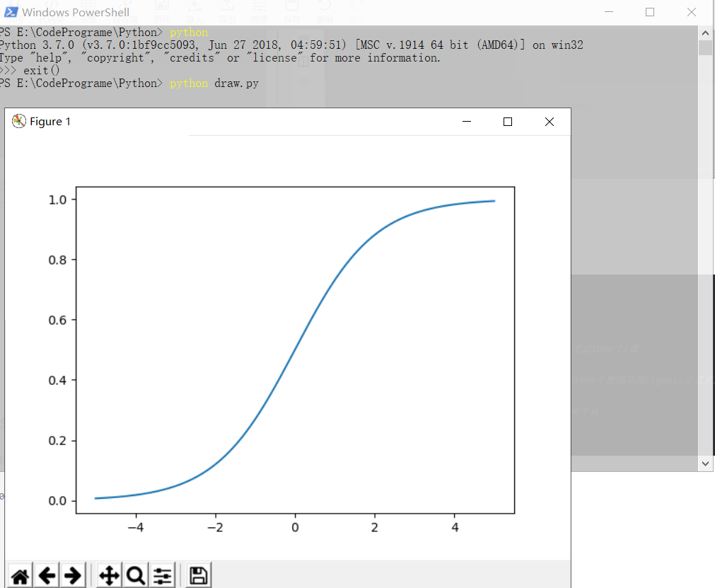Click y-axis tick label 0.2
The width and height of the screenshot is (715, 588).
click(x=57, y=441)
